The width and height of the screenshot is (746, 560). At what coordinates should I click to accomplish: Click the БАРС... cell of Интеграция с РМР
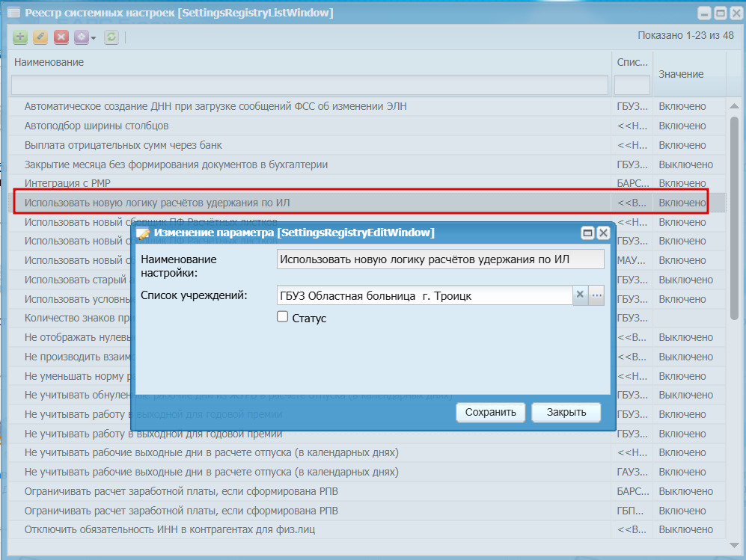(x=633, y=183)
